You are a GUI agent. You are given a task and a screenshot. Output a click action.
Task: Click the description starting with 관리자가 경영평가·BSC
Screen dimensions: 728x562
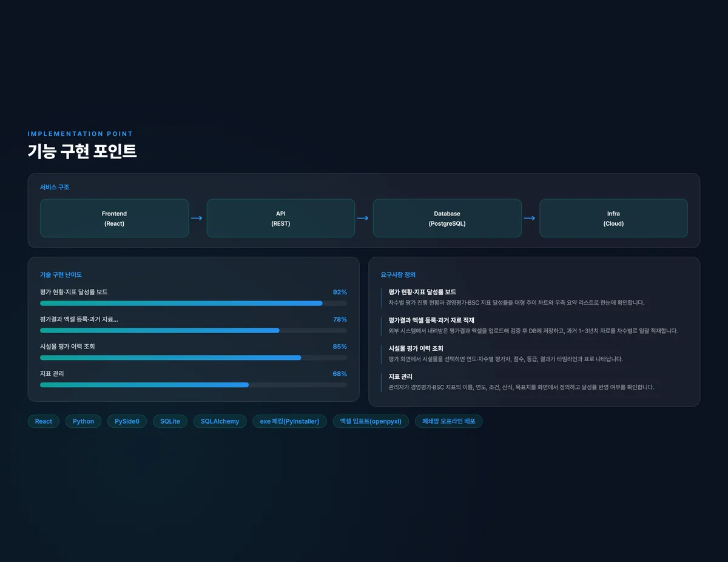522,387
